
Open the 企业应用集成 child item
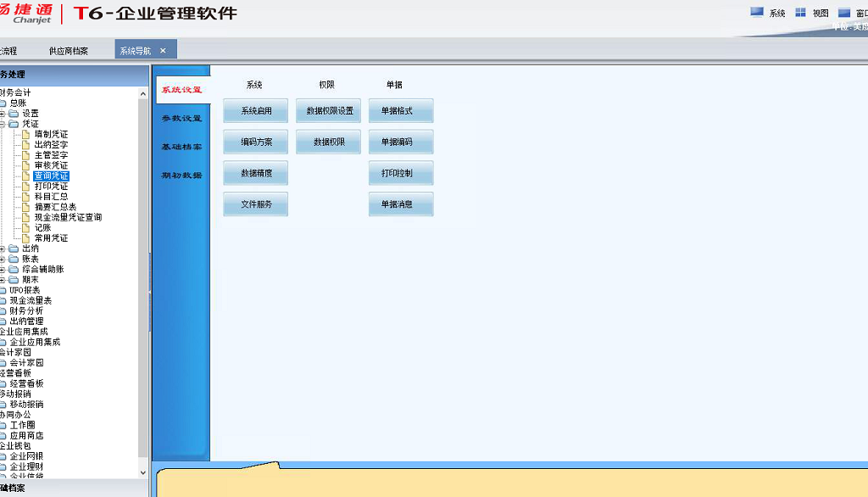[35, 342]
